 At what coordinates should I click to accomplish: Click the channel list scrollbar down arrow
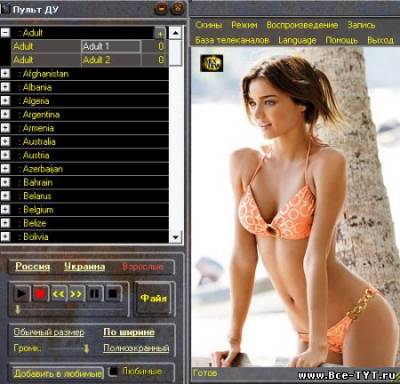175,237
